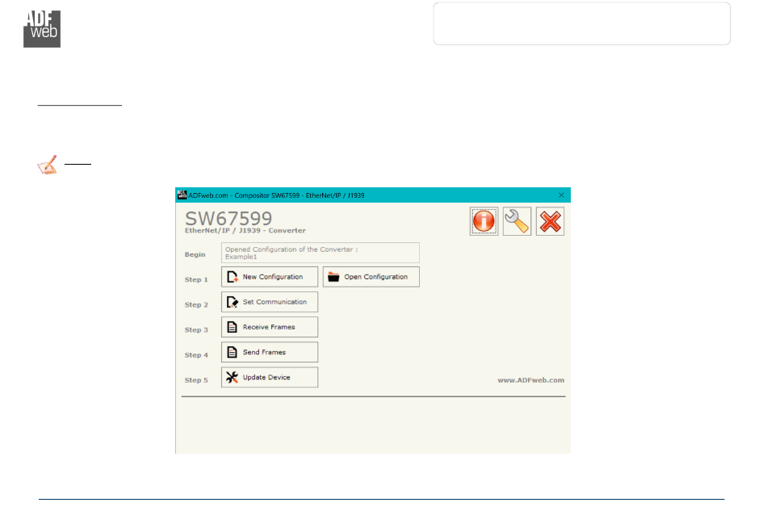Open Receive Frames in Step 3
Image resolution: width=767 pixels, height=532 pixels.
pos(270,327)
